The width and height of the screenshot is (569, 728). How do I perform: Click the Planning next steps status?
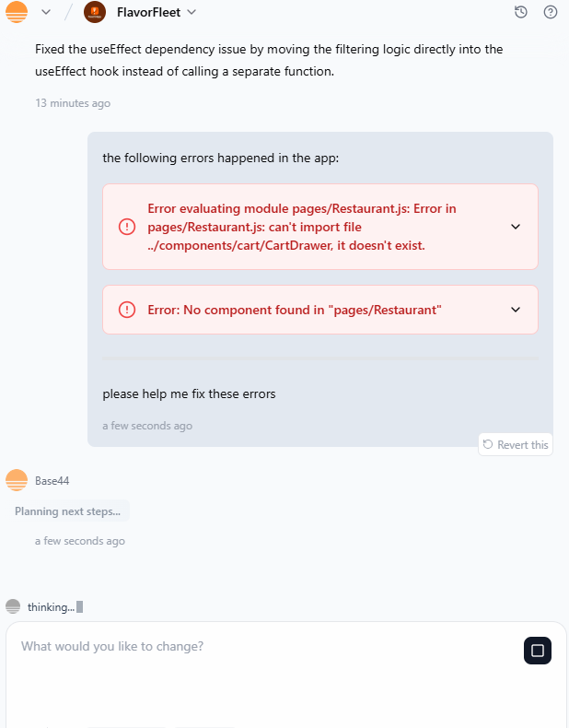[x=72, y=511]
